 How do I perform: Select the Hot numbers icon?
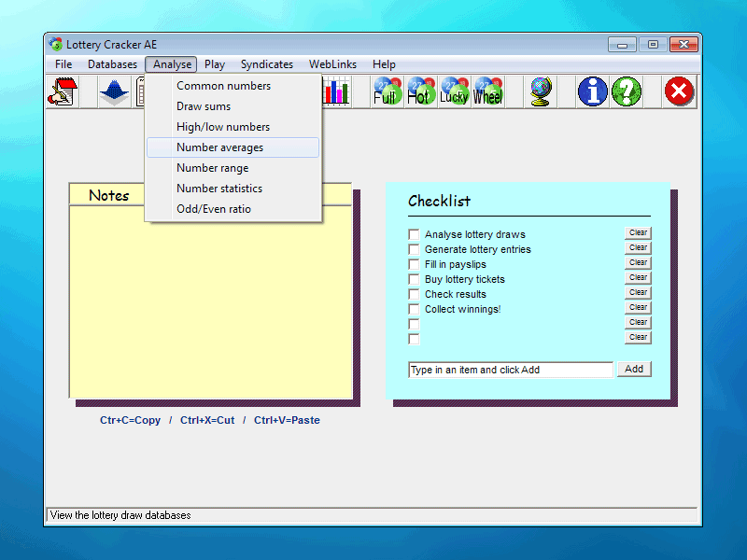420,91
